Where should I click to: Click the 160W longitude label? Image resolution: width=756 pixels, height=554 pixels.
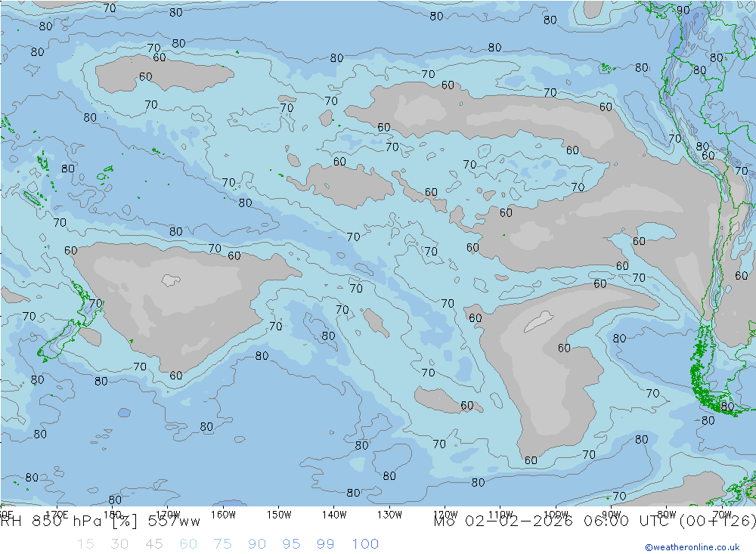(x=223, y=515)
